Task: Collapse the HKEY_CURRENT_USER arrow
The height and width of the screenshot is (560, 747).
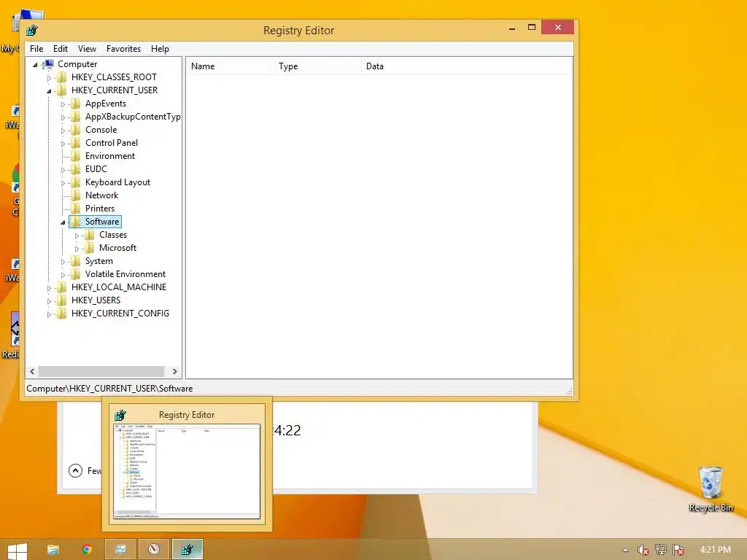Action: 49,91
